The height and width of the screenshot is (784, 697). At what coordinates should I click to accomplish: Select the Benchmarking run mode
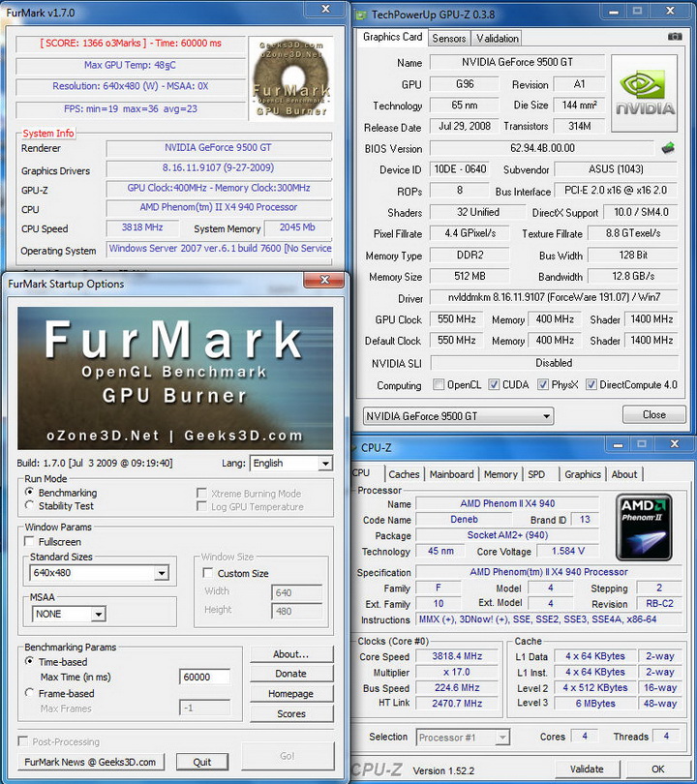coord(29,492)
